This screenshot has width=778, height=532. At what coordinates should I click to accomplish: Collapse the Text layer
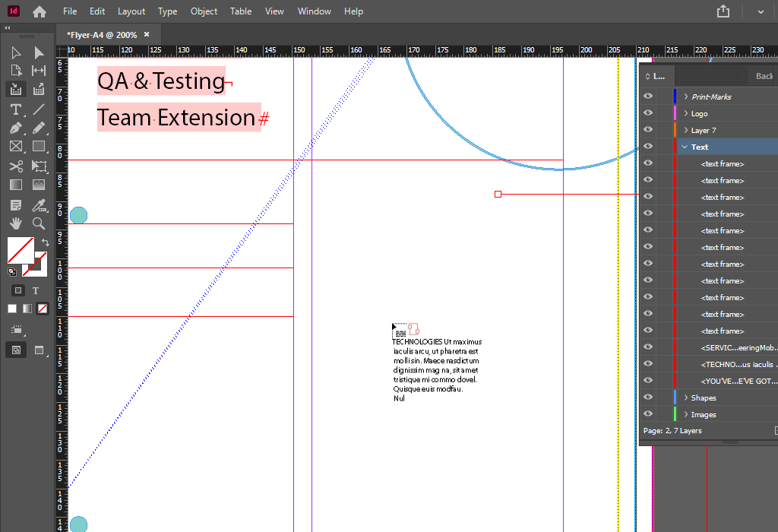click(x=685, y=147)
